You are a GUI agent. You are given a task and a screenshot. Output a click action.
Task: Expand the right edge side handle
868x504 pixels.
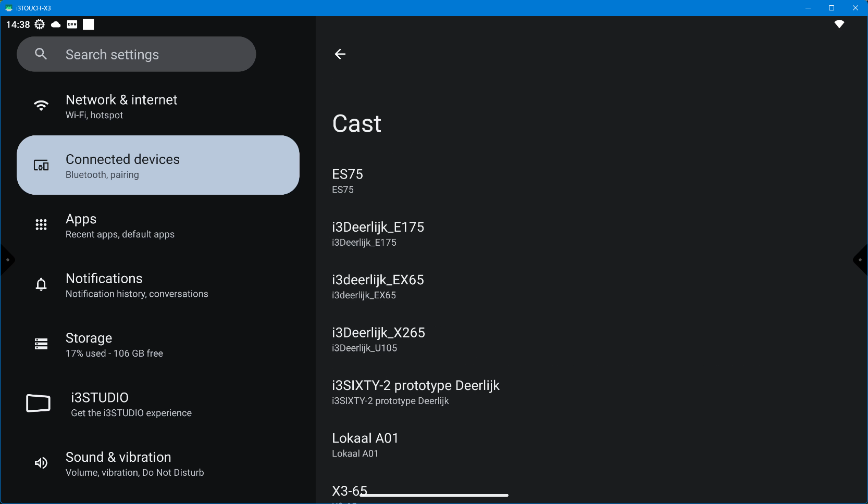coord(861,260)
